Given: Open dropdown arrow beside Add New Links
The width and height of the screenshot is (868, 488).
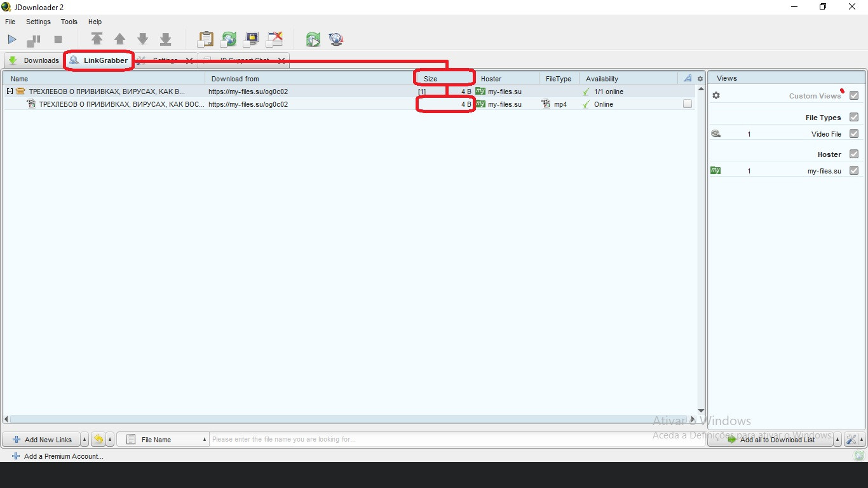Looking at the screenshot, I should tap(85, 440).
